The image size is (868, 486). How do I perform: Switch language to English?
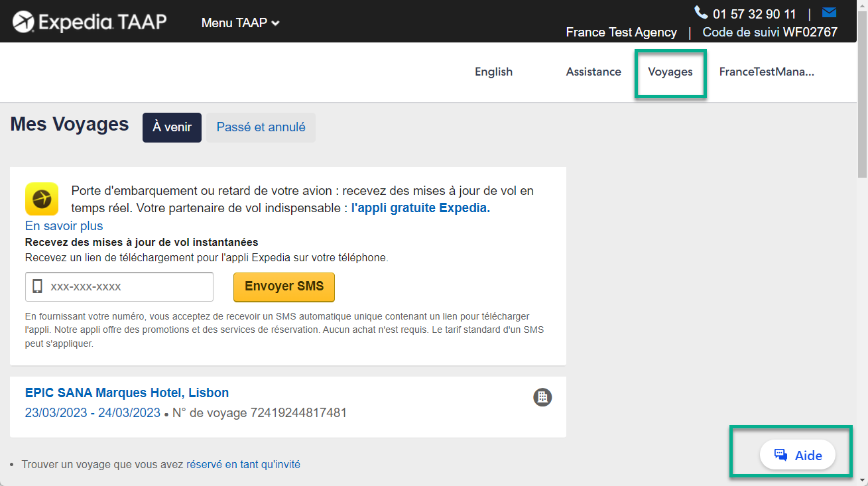coord(493,72)
